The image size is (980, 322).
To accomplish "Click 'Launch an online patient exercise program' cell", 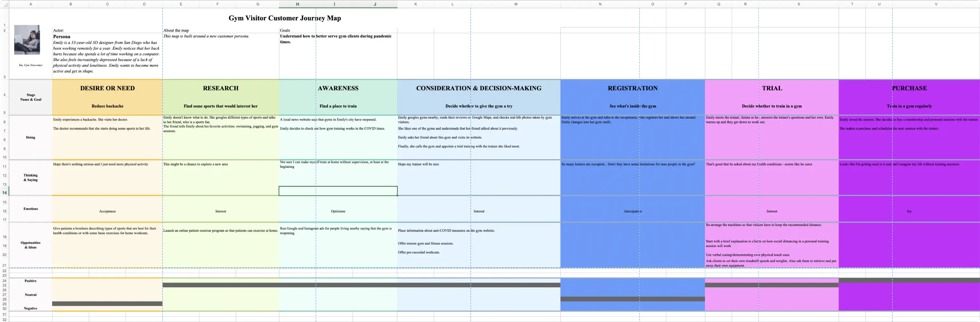I will pyautogui.click(x=221, y=231).
